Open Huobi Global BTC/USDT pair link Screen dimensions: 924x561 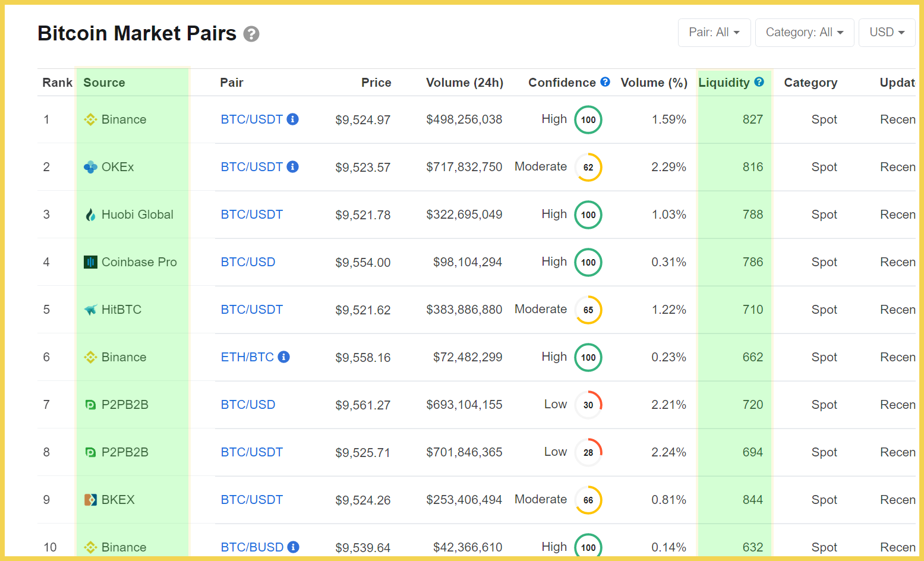pyautogui.click(x=252, y=215)
